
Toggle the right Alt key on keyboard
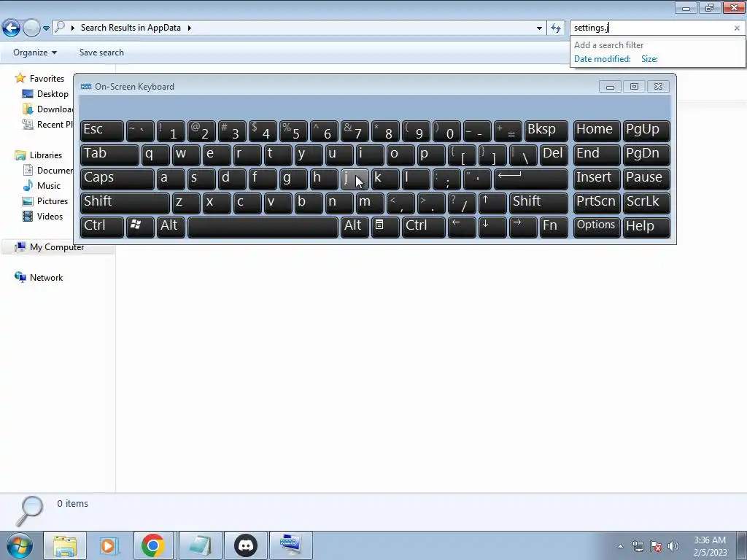coord(355,227)
